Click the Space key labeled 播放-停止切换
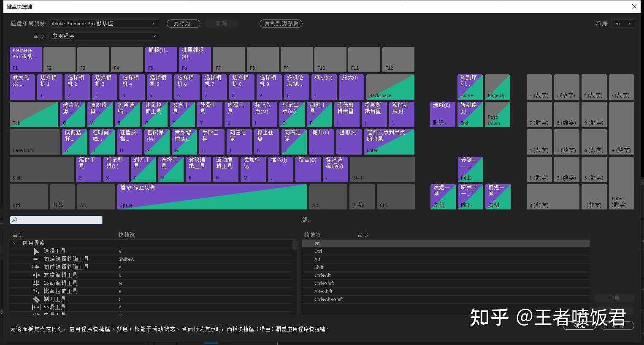The height and width of the screenshot is (345, 644). point(212,197)
